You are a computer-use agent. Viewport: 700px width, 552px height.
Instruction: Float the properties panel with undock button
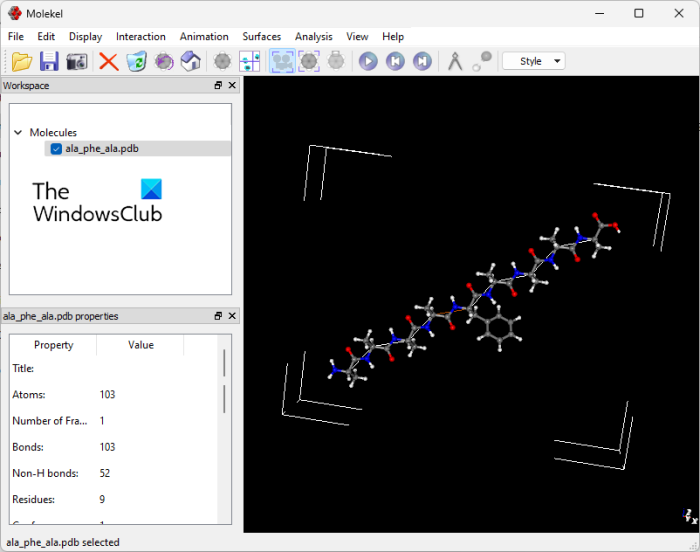coord(218,316)
